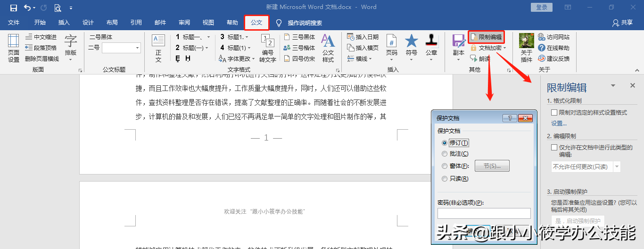The width and height of the screenshot is (644, 249).
Task: Click the password input field in 保护文档
Action: click(x=484, y=213)
